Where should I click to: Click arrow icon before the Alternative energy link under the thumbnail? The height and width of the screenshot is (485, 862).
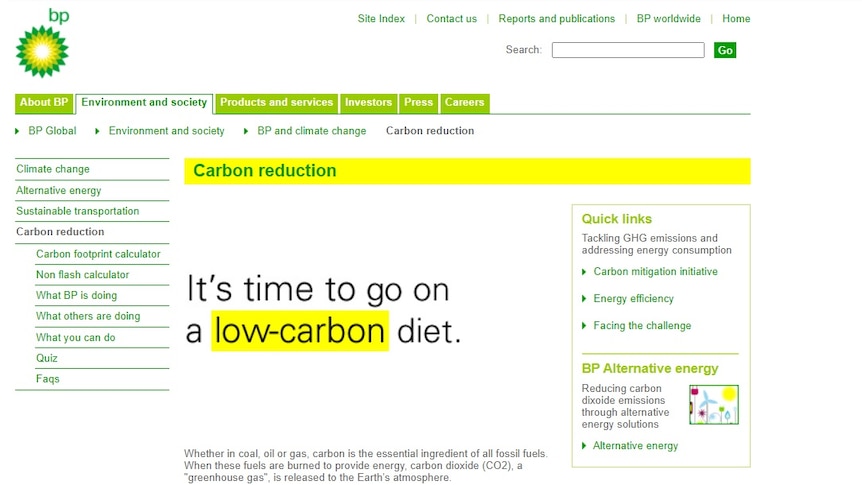584,446
